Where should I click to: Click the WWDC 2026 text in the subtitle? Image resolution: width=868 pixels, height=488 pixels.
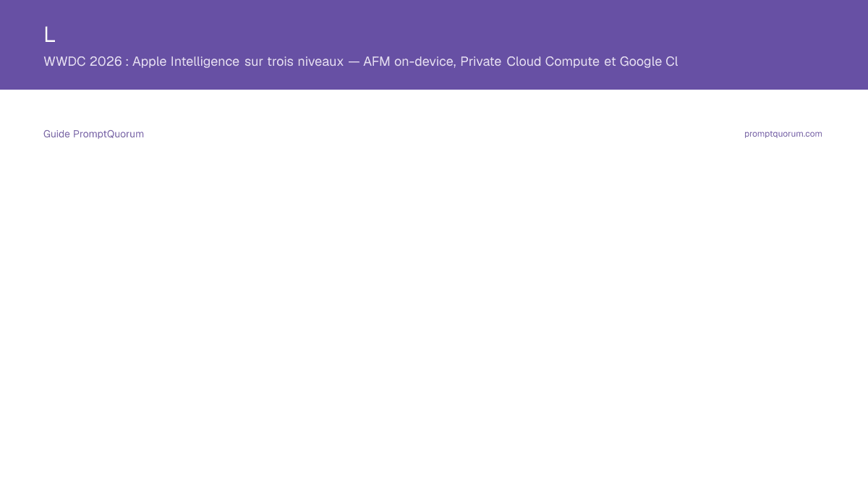click(x=82, y=61)
